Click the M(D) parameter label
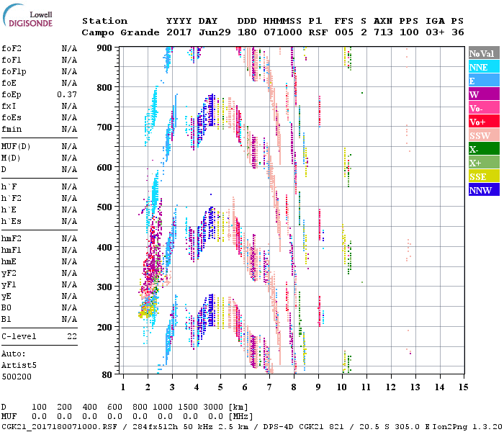 [11, 158]
